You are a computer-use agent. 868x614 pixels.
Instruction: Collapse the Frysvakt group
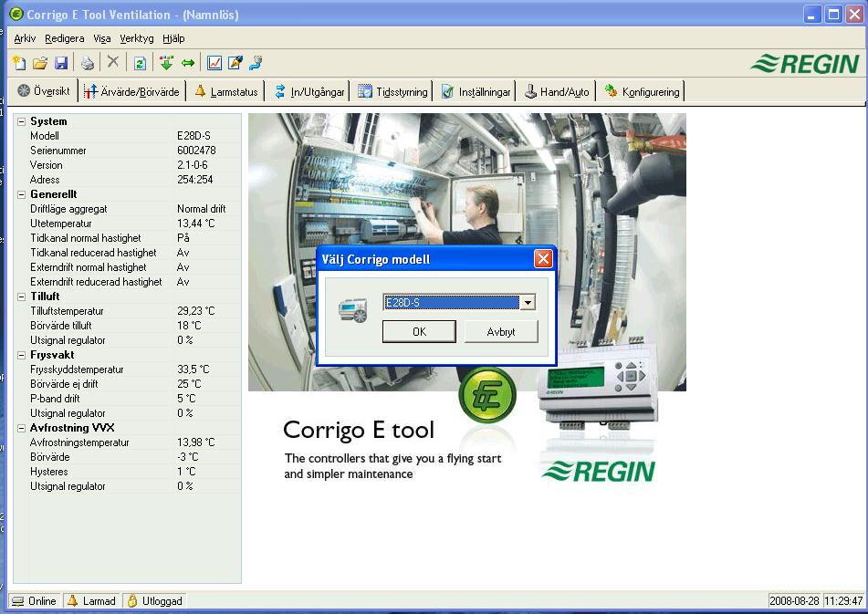point(22,355)
